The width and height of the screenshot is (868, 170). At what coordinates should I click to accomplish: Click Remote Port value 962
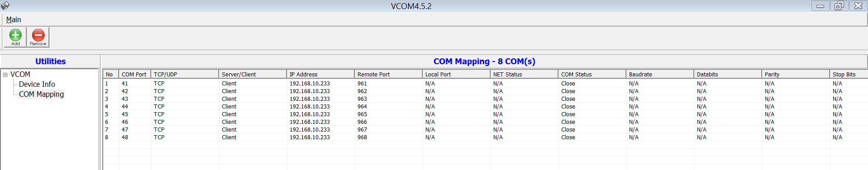[362, 91]
